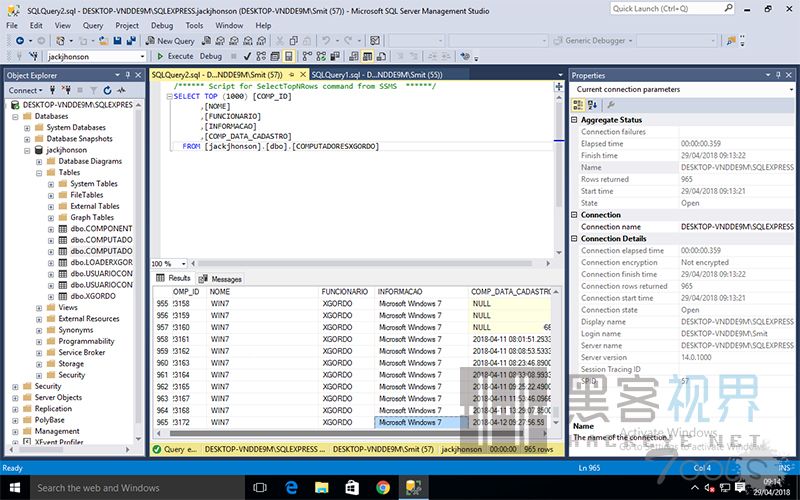Screen dimensions: 800x500
Task: Collapse the Tables folder node
Action: click(x=39, y=173)
